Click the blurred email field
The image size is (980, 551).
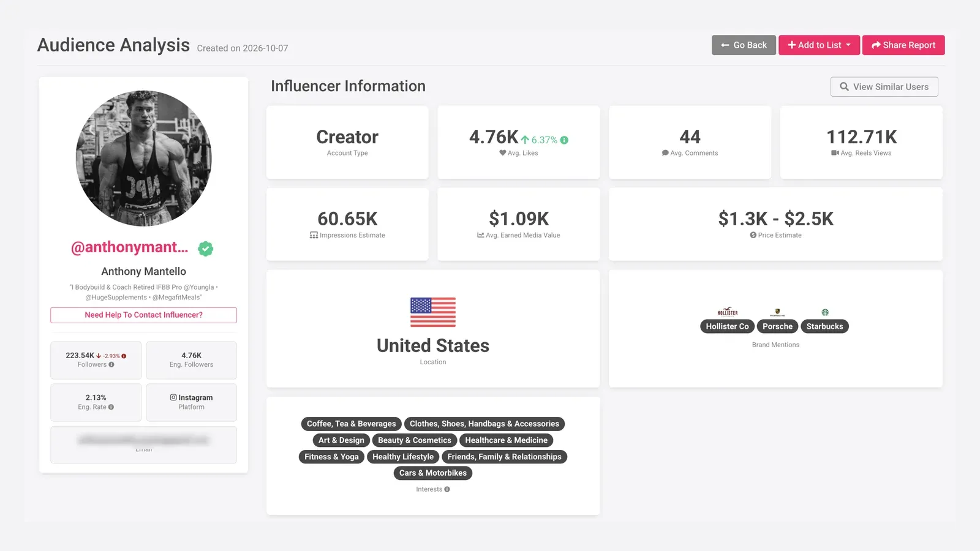tap(143, 444)
